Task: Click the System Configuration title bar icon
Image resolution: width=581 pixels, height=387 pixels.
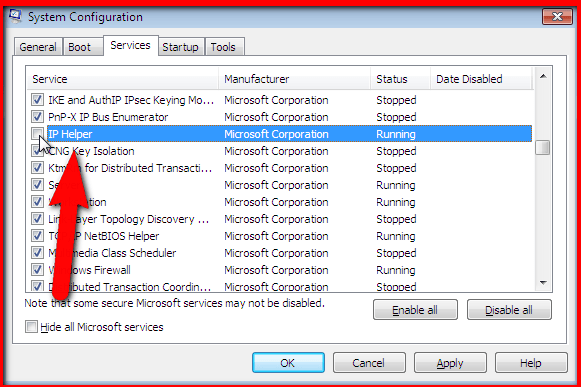Action: point(16,16)
